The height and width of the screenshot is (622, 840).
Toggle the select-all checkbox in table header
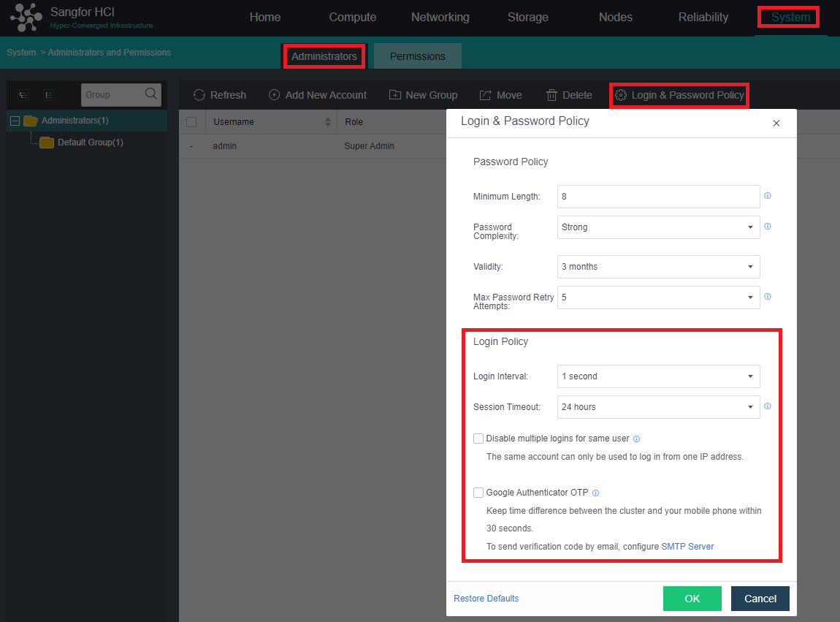tap(191, 122)
